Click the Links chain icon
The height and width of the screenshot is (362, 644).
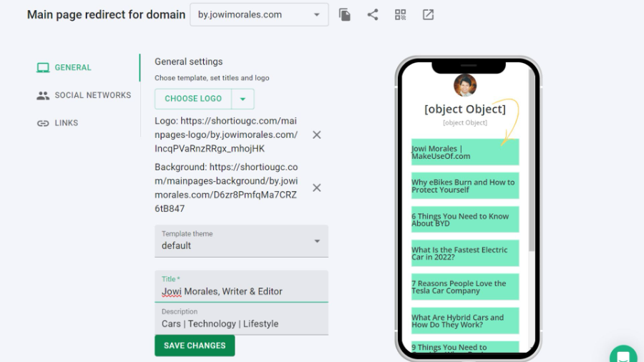point(43,123)
